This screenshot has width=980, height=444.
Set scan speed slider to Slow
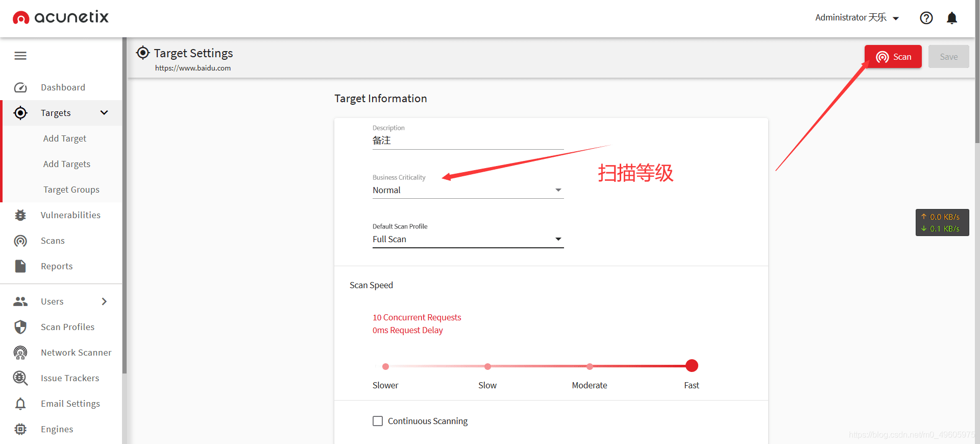(x=487, y=366)
